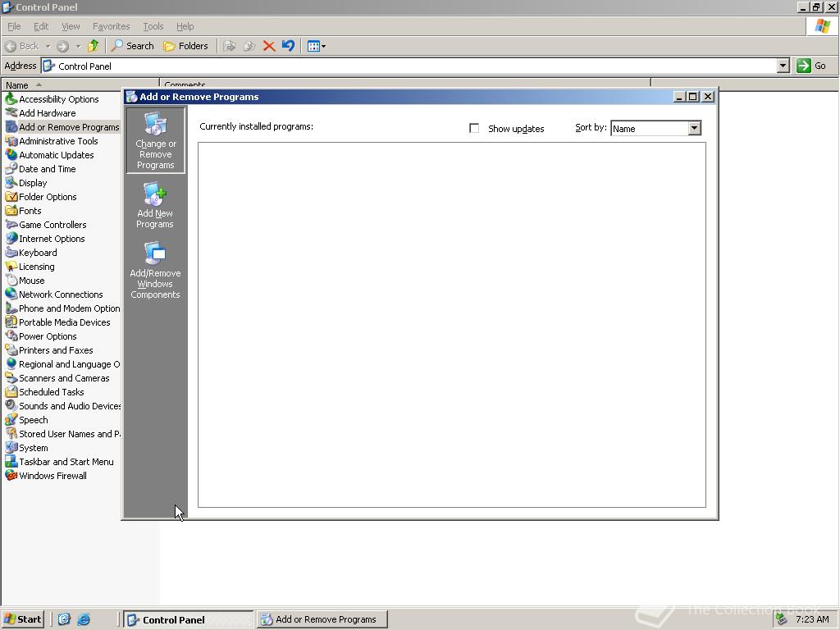Open Portable Media Devices icon
This screenshot has height=630, width=840.
[x=11, y=322]
